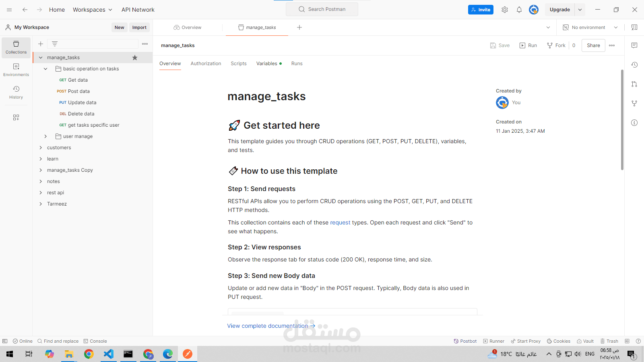Create a new collection with plus icon
Screen dimensions: 644x362
[x=41, y=44]
